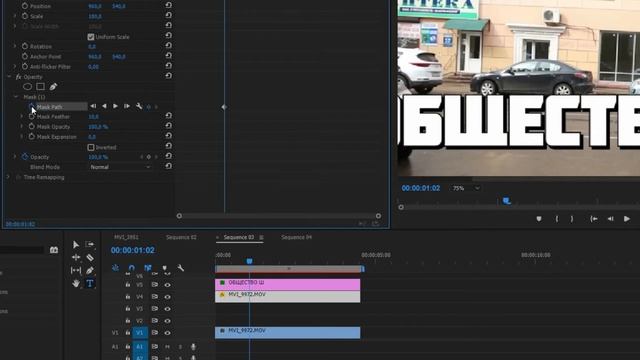Toggle Mask Path animation stopwatch
Screen dimensions: 640x360
(31, 107)
